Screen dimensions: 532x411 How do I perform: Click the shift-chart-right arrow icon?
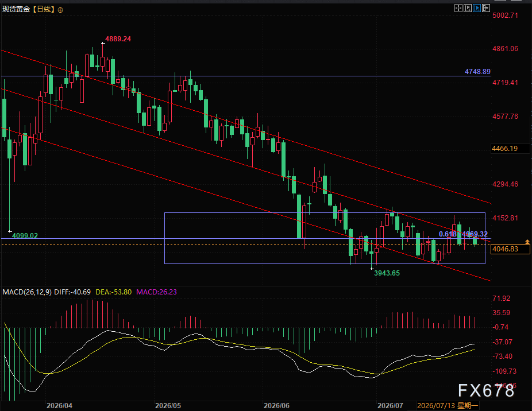pyautogui.click(x=486, y=8)
